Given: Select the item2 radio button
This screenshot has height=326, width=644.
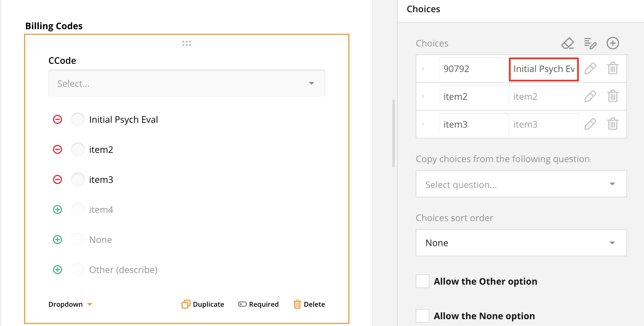Looking at the screenshot, I should [78, 149].
